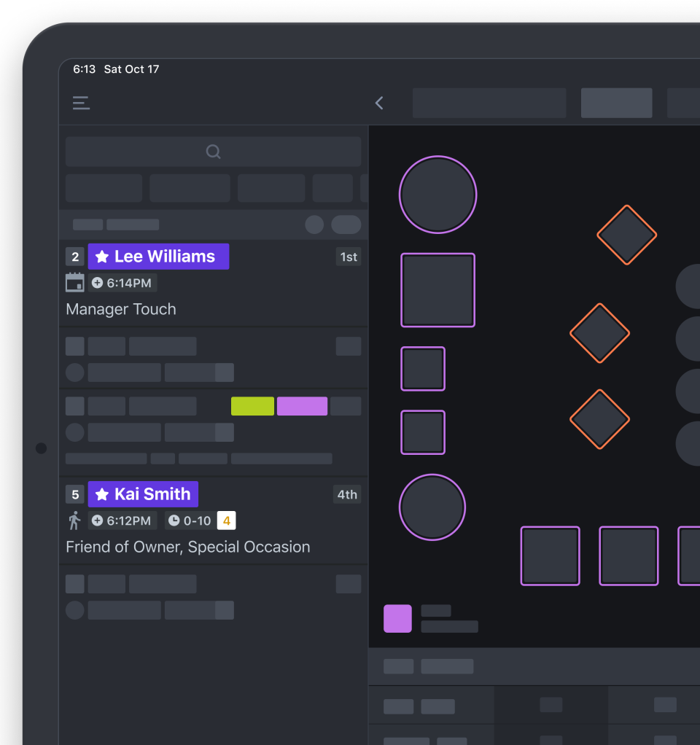Click the green tag swatch
The width and height of the screenshot is (700, 745).
[x=252, y=406]
